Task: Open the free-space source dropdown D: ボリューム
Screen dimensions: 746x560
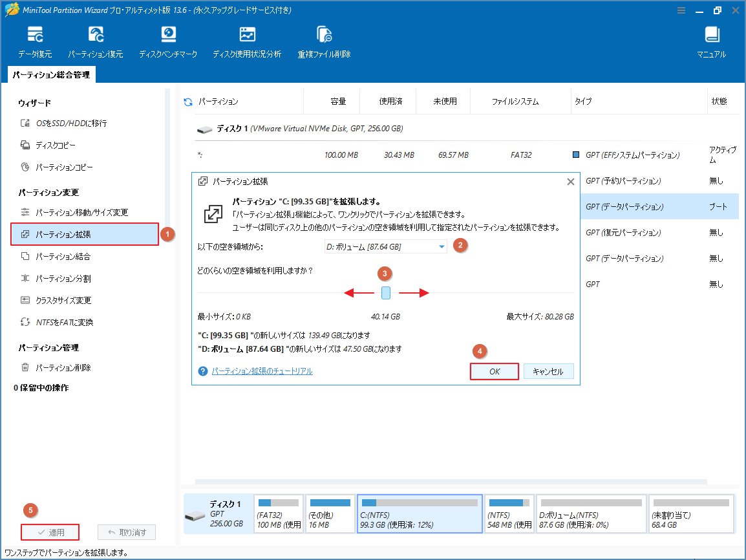Action: point(385,246)
